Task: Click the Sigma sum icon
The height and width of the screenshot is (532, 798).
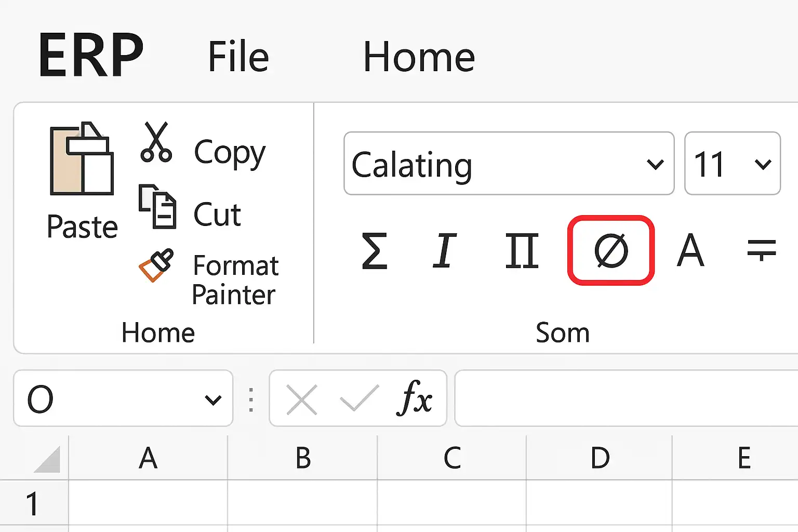Action: tap(374, 251)
